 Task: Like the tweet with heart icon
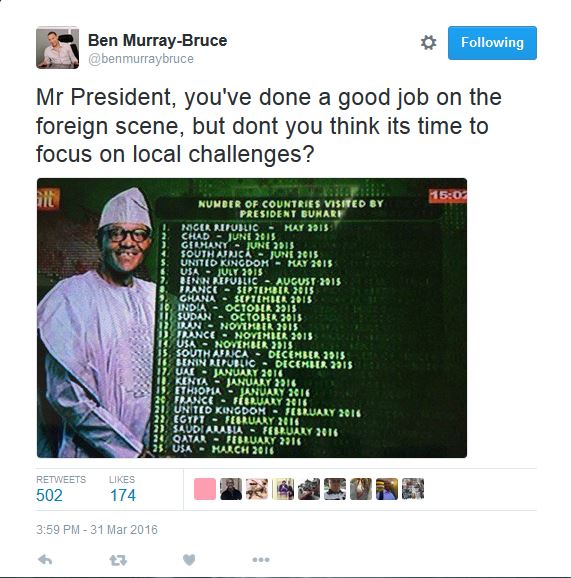pyautogui.click(x=189, y=560)
